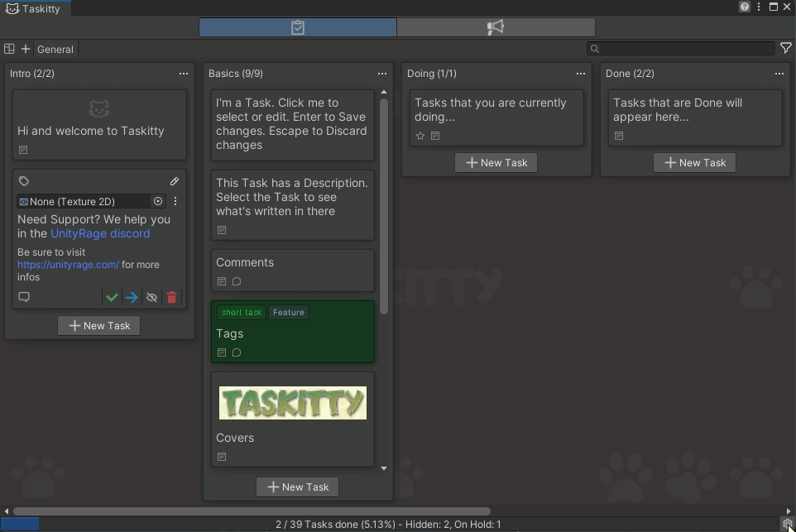Open Doing column options menu
This screenshot has width=796, height=532.
click(x=581, y=74)
